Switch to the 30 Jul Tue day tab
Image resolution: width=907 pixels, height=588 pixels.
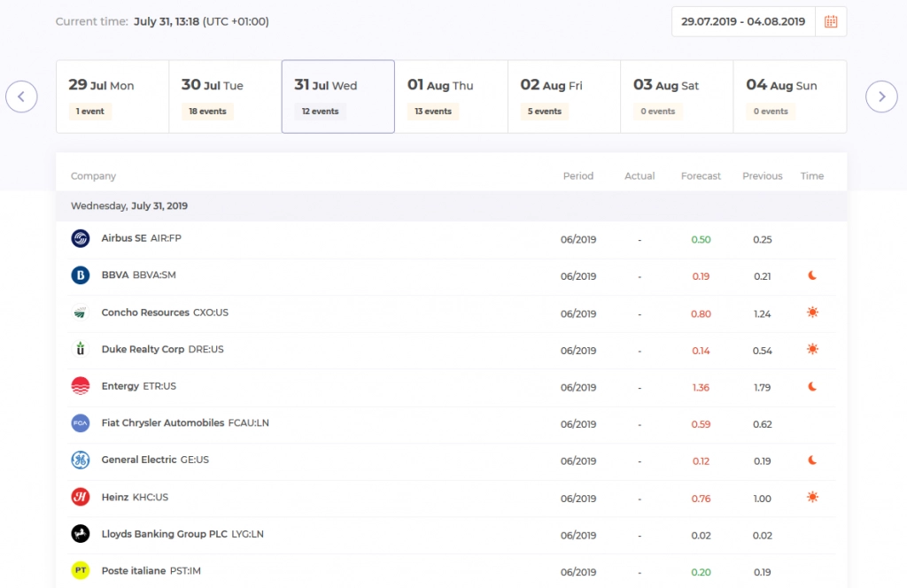224,96
